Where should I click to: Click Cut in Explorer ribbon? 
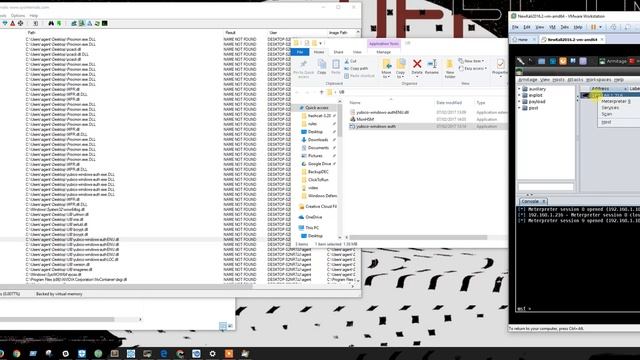tap(350, 61)
